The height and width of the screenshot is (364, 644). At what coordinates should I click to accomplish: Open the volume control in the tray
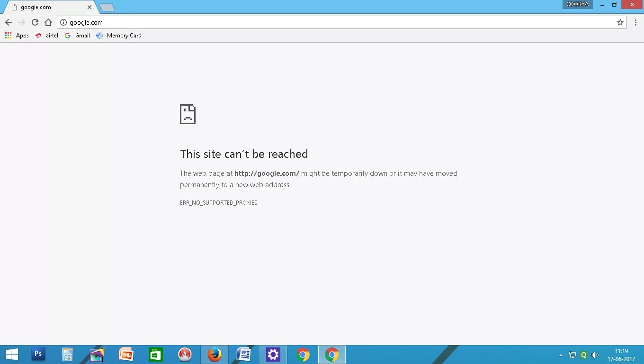(x=595, y=355)
